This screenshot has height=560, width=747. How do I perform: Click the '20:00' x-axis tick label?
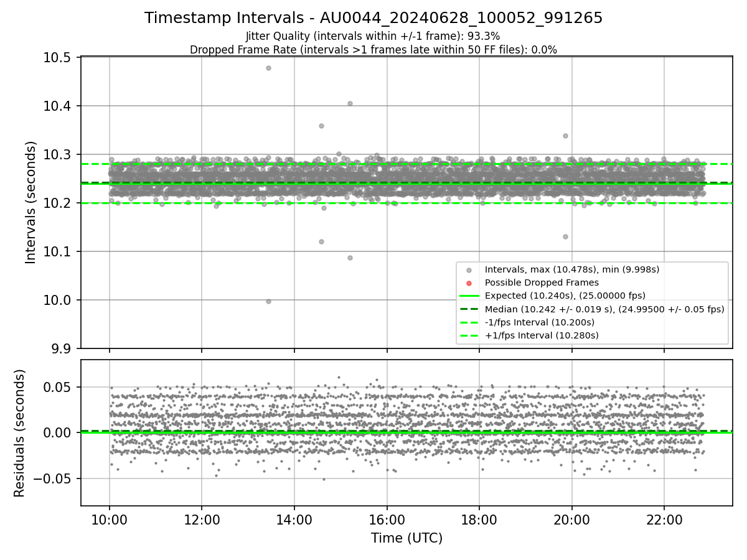pos(571,520)
